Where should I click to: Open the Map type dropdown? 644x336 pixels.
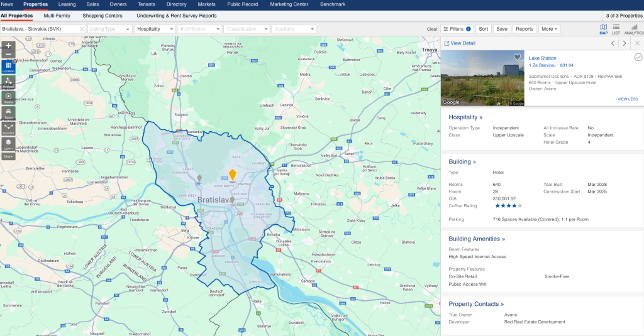8,156
